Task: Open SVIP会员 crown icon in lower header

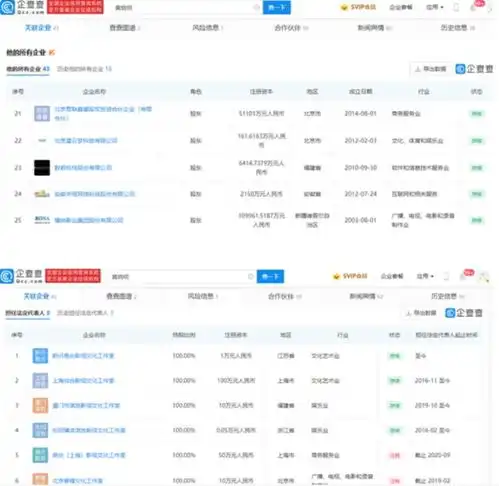Action: point(336,276)
